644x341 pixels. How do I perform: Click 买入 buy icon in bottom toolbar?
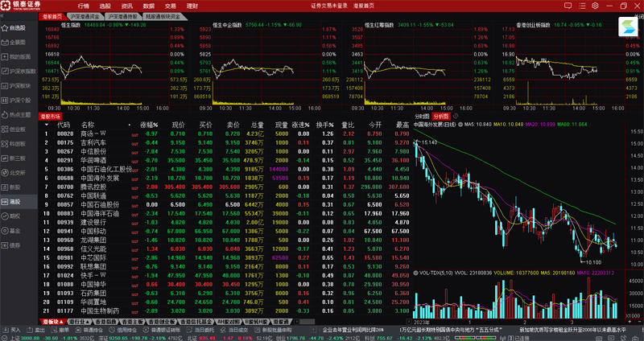pyautogui.click(x=5, y=330)
